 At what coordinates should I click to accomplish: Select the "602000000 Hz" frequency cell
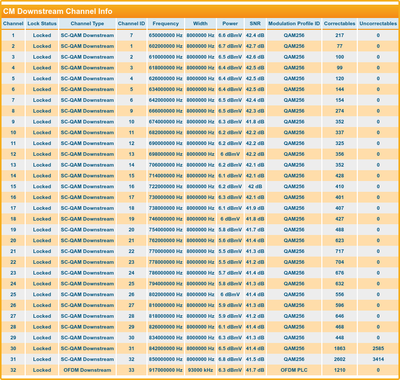tap(166, 46)
